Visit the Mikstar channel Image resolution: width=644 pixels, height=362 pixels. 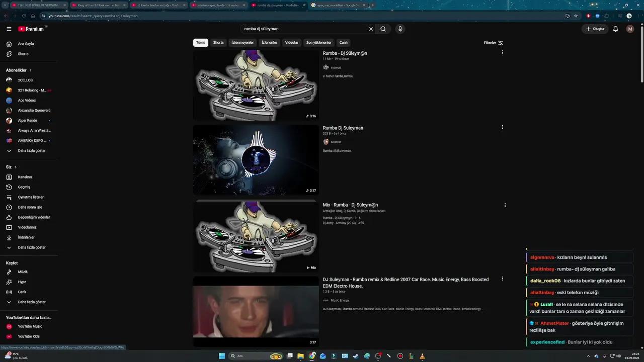(x=336, y=142)
